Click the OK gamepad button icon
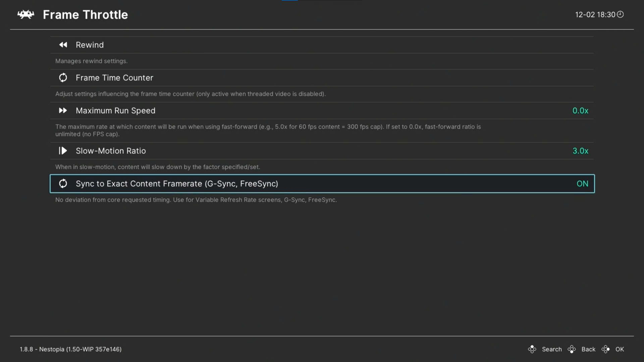 tap(605, 349)
